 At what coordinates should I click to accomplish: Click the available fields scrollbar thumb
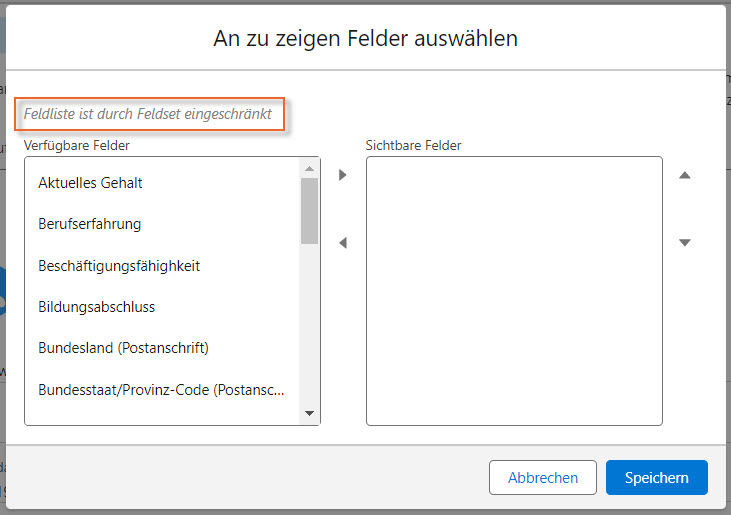click(309, 210)
